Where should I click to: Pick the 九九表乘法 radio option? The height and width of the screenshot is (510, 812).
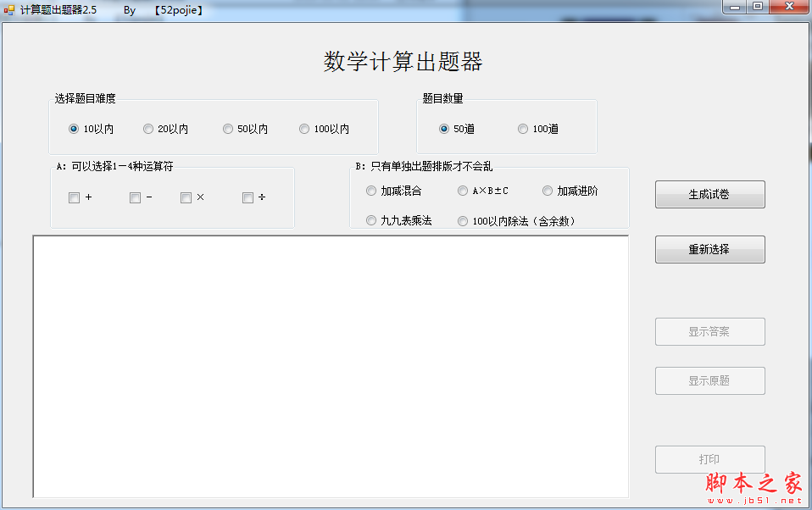[x=371, y=221]
